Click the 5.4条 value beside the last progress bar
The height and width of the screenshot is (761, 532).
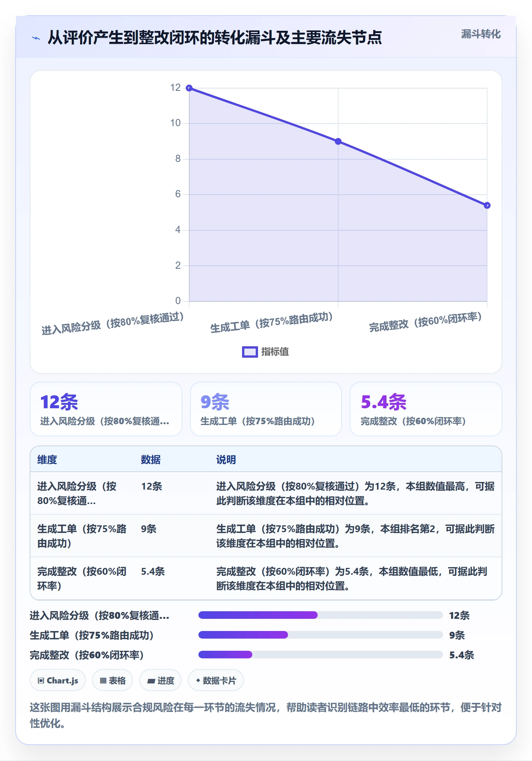(462, 655)
